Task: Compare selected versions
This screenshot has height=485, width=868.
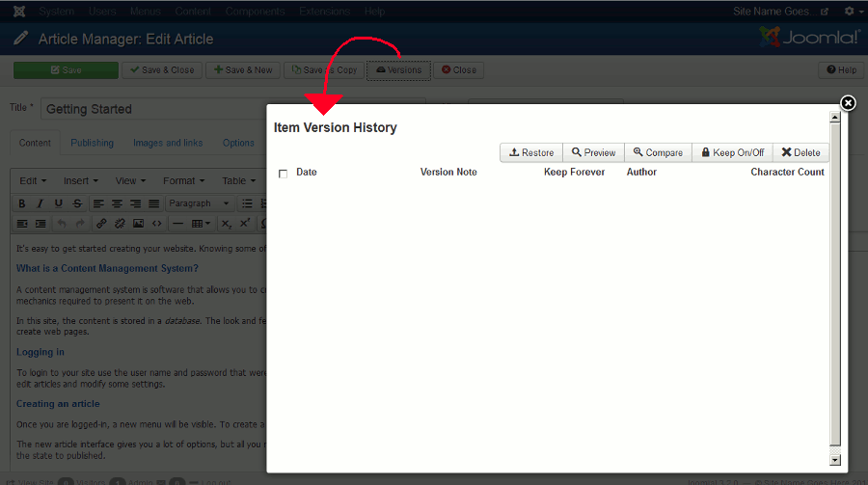Action: point(658,152)
